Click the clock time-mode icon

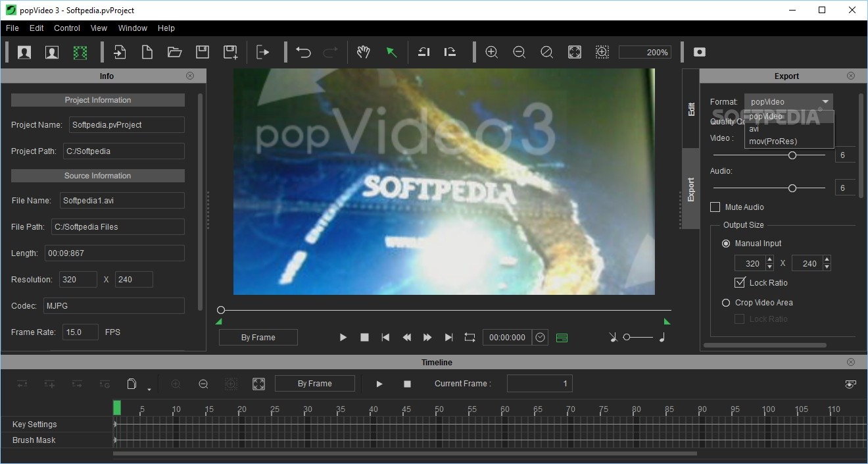(x=541, y=337)
